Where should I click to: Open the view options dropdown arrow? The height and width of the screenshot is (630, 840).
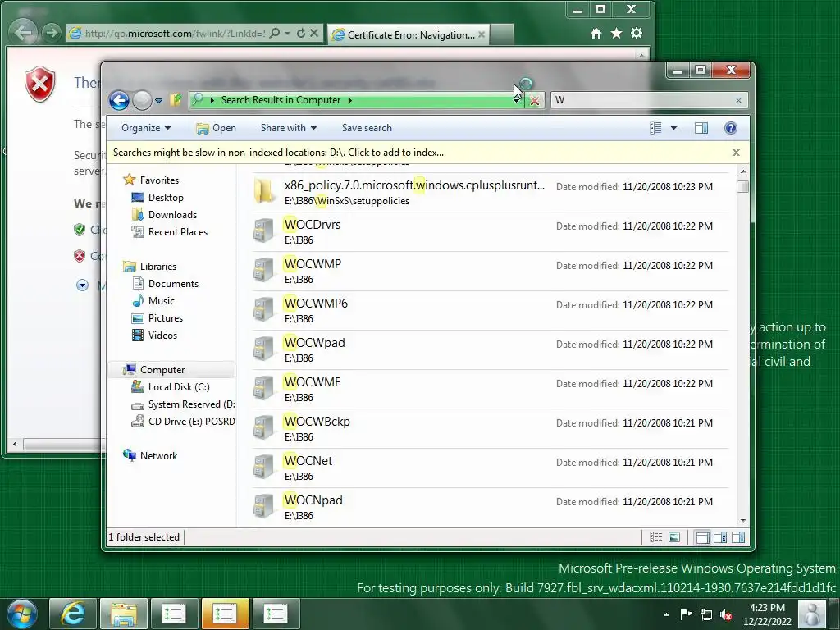673,128
